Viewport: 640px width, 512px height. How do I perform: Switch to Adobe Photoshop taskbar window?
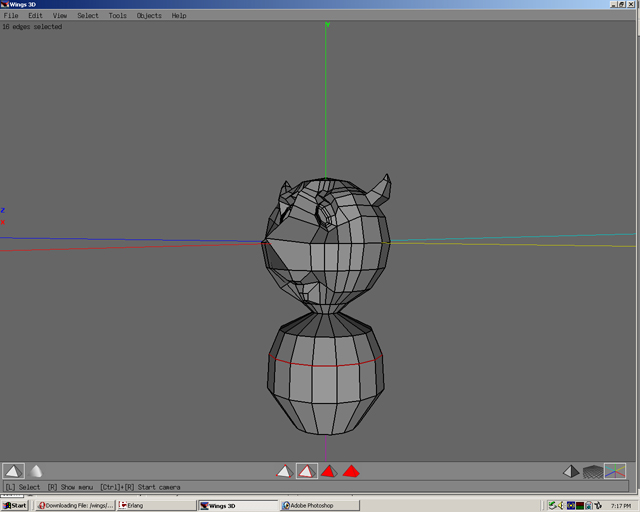pos(320,505)
